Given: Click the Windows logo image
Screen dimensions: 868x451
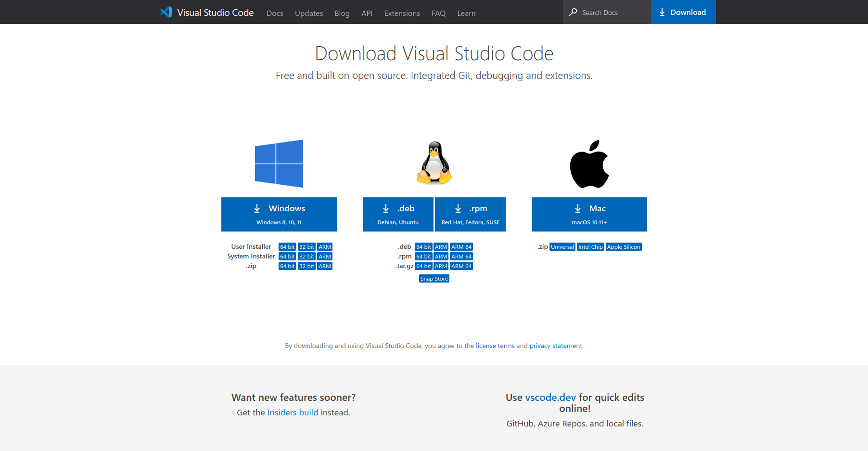Looking at the screenshot, I should point(279,164).
